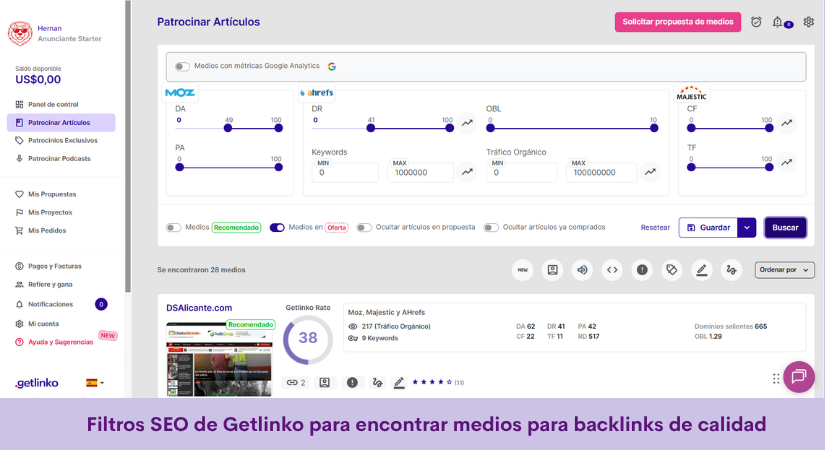Click the DSAlicante site thumbnail
The image size is (825, 450).
(x=219, y=358)
